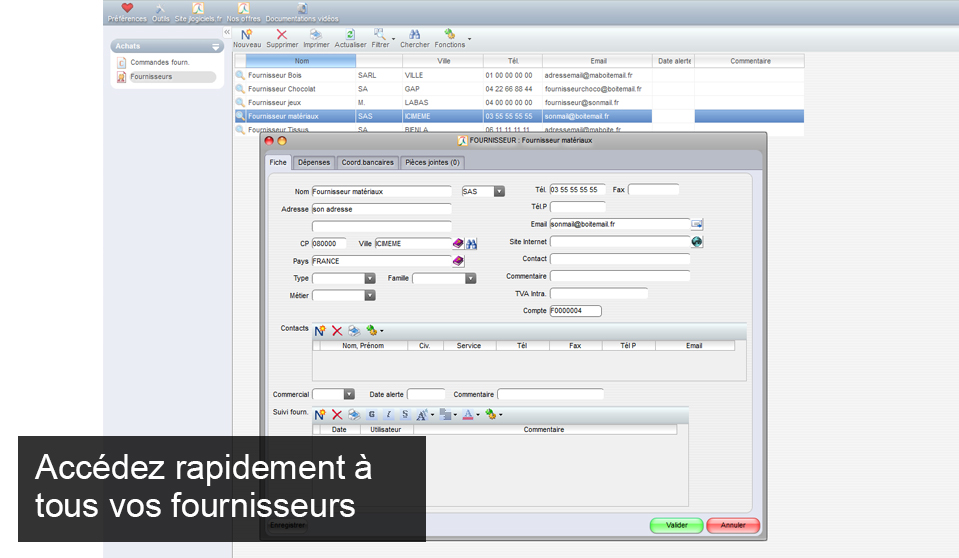Switch to the Dépenses tab
959x558 pixels.
point(314,162)
